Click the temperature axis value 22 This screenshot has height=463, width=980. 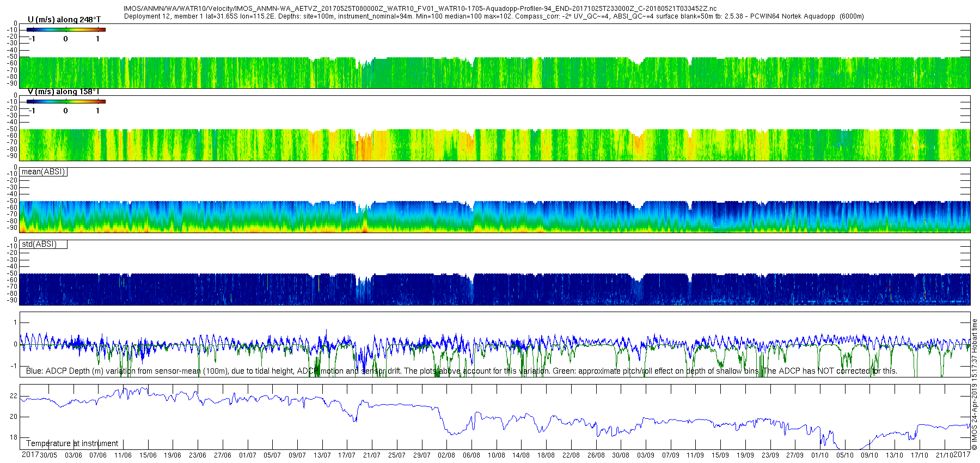click(14, 396)
